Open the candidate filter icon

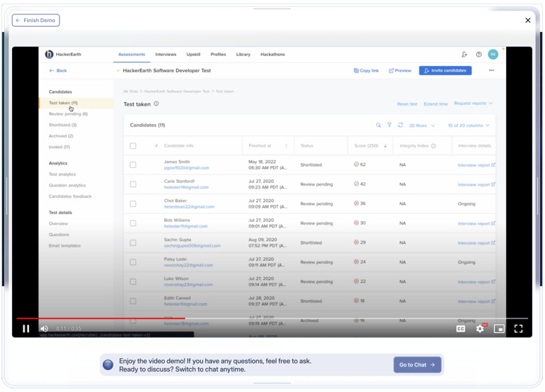[389, 125]
